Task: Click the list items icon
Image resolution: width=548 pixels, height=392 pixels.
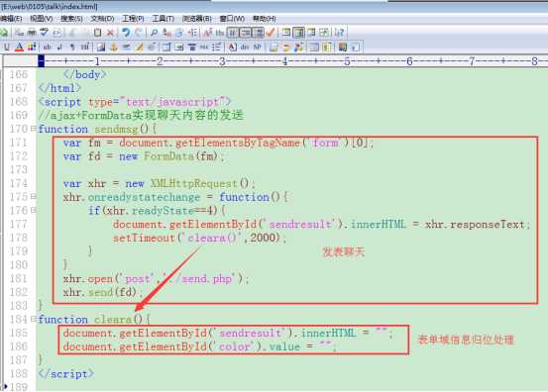Action: 217,47
